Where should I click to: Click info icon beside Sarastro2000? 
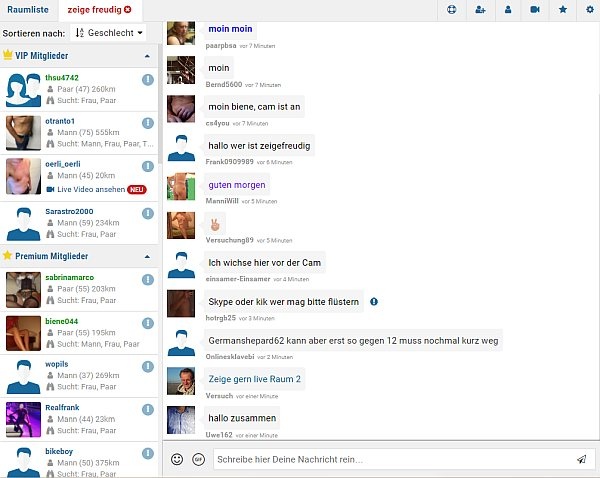pos(148,213)
